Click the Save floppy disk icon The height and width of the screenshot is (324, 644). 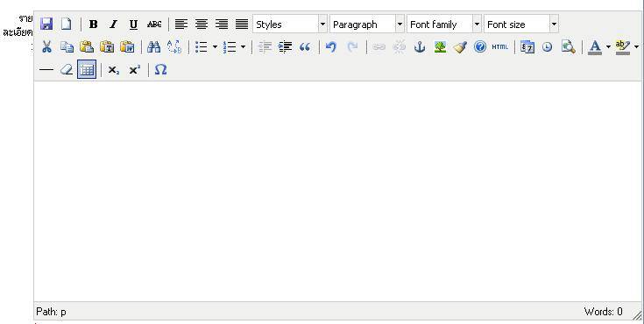pyautogui.click(x=46, y=25)
